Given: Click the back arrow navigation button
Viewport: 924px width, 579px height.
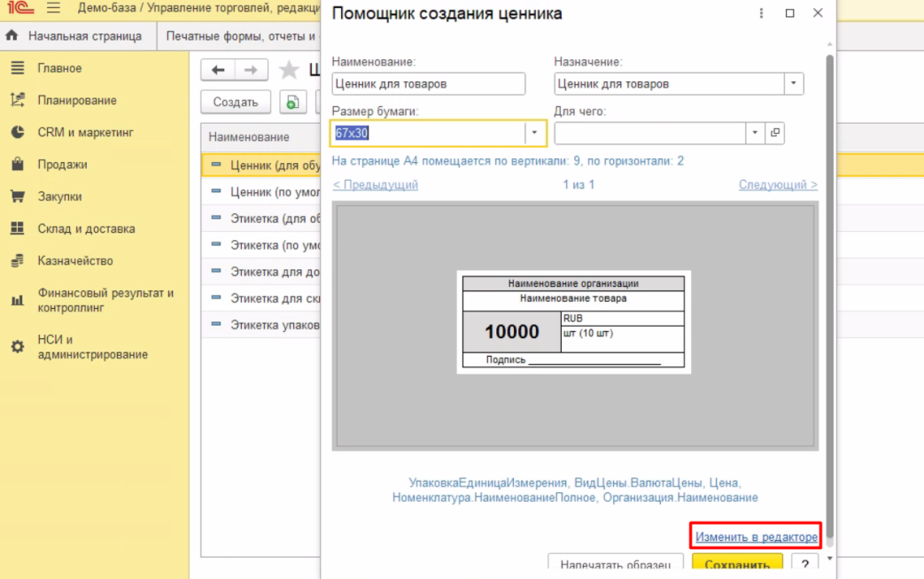Looking at the screenshot, I should click(x=218, y=70).
